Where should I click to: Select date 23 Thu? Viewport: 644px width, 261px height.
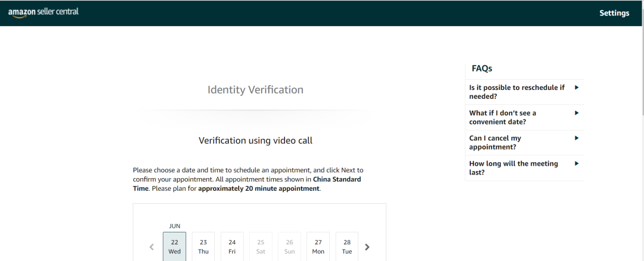click(x=203, y=247)
